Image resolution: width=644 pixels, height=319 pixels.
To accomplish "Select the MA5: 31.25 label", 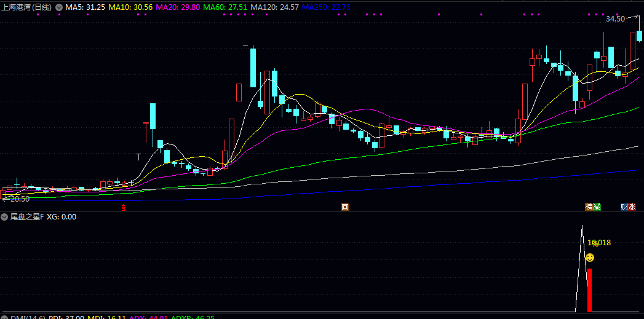I will [x=85, y=7].
